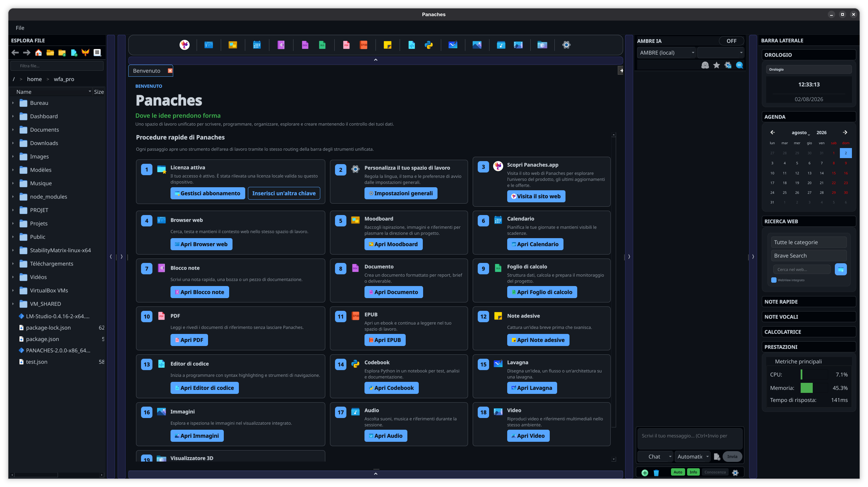
Task: Click the Apri Editor di codice button
Action: [x=204, y=388]
